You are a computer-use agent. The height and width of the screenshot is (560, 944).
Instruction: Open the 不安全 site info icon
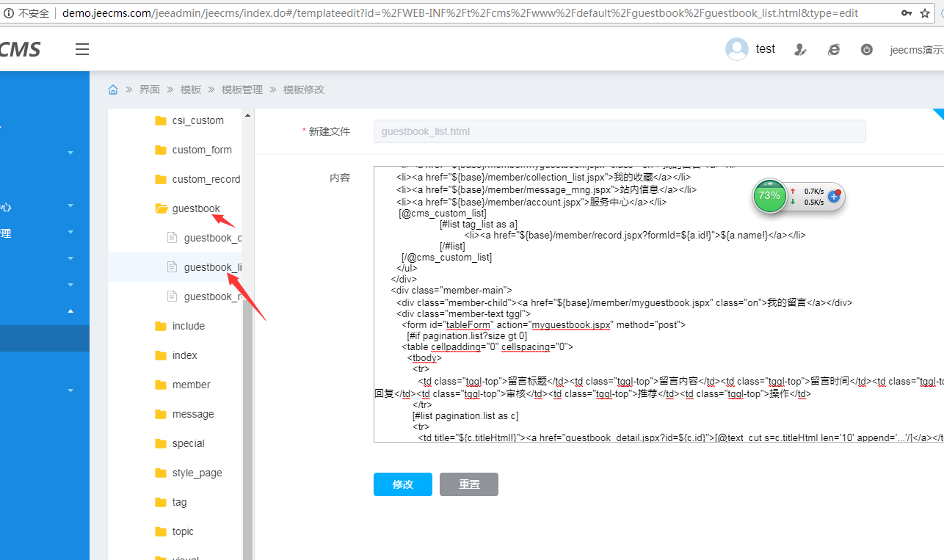point(7,13)
